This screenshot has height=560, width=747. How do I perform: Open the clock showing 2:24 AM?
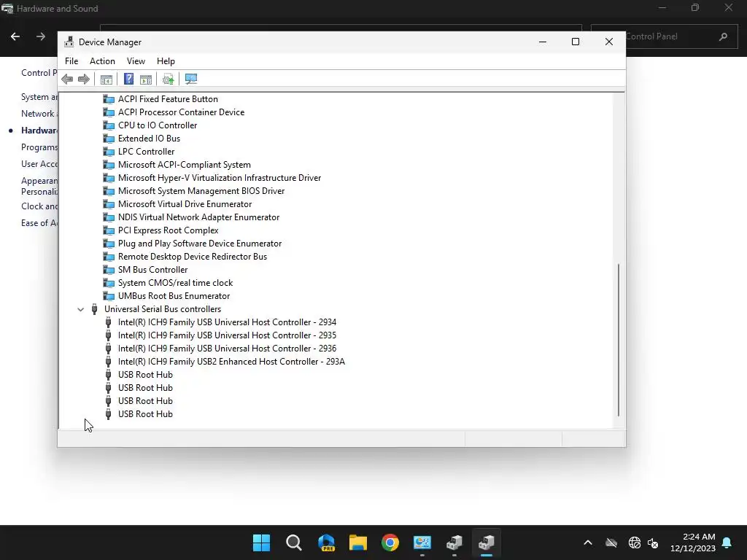pos(693,542)
